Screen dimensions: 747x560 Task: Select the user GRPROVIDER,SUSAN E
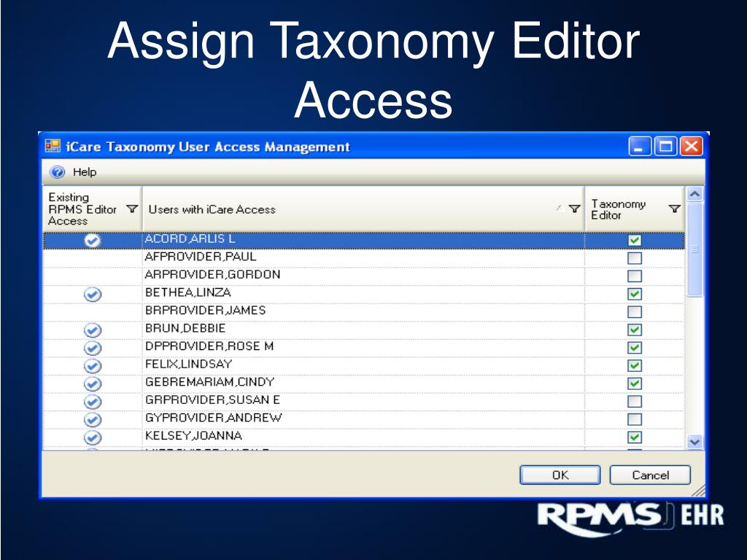point(212,400)
